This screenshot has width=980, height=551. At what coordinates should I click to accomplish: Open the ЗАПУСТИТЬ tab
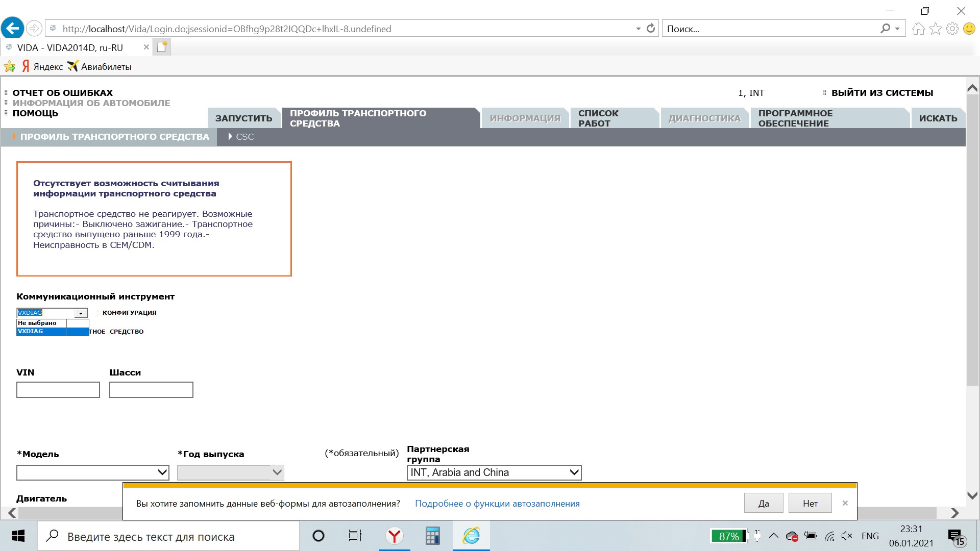pyautogui.click(x=243, y=118)
